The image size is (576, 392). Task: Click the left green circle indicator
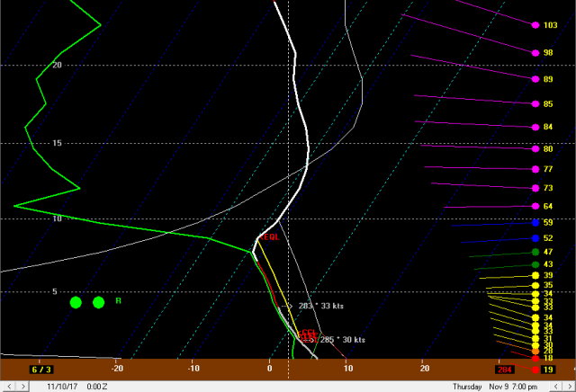coord(76,302)
